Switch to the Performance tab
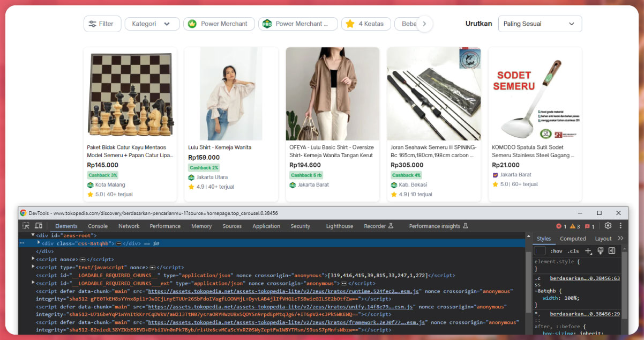Image resolution: width=644 pixels, height=340 pixels. click(x=165, y=226)
